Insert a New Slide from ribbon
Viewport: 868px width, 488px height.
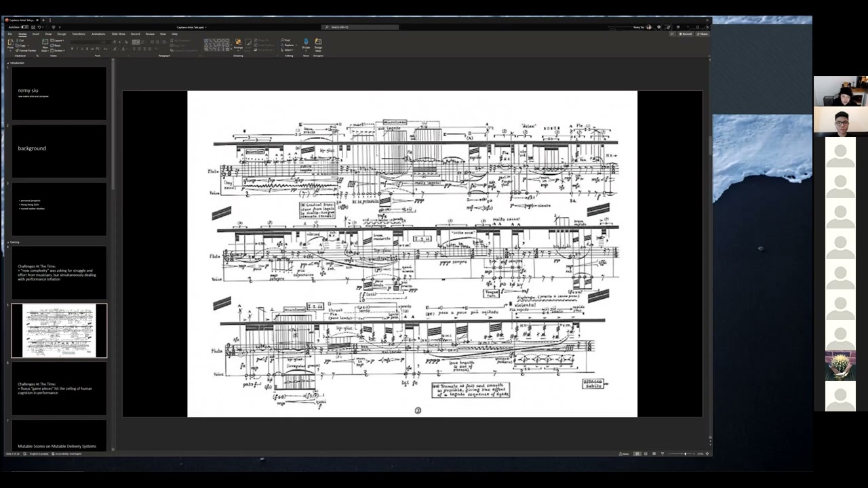click(x=45, y=44)
